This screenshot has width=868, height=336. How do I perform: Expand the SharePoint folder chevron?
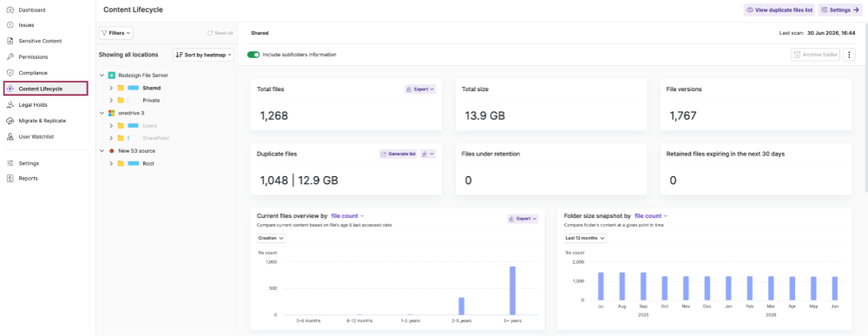click(x=111, y=138)
